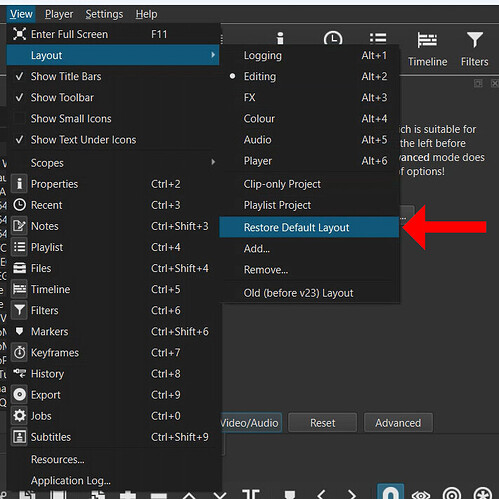This screenshot has height=499, width=499.
Task: Open the Player menu
Action: pos(59,14)
